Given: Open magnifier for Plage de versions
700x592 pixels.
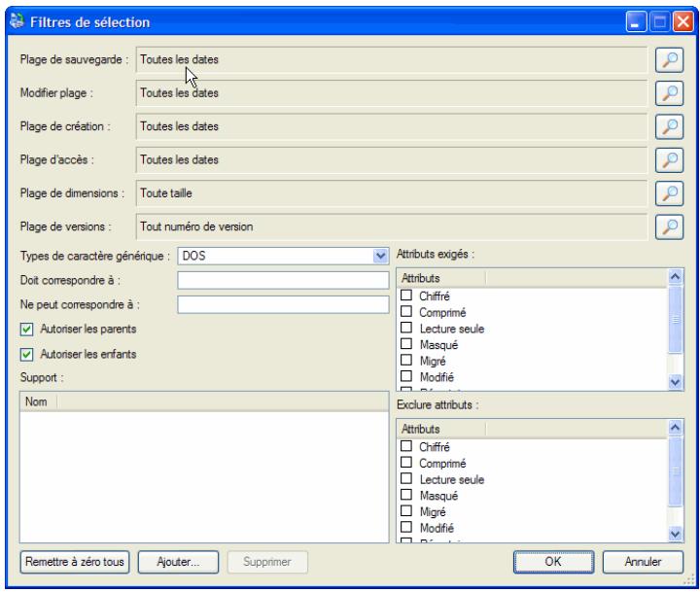Looking at the screenshot, I should click(x=669, y=226).
